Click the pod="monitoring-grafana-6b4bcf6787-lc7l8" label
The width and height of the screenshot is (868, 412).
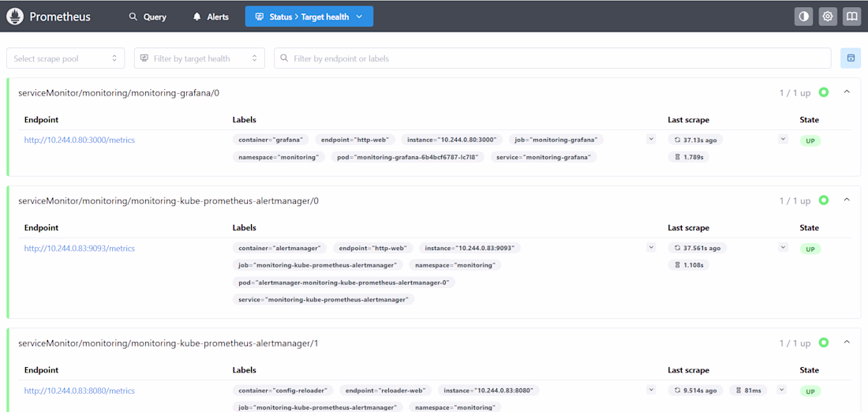[408, 157]
